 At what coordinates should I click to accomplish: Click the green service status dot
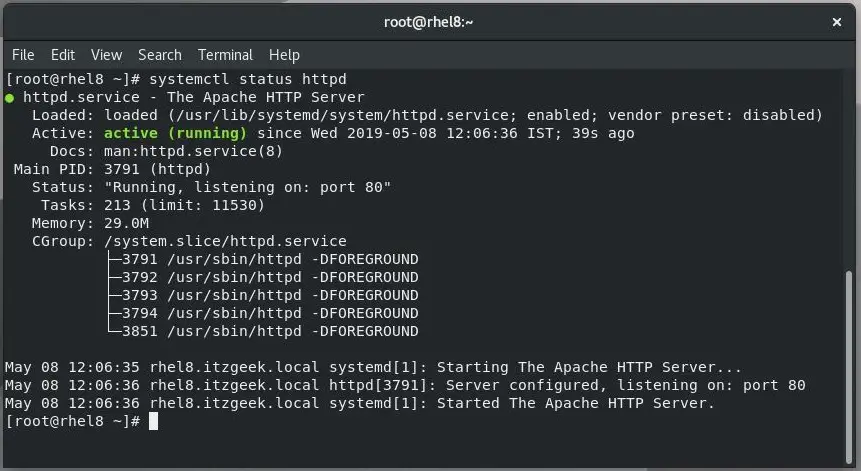9,98
